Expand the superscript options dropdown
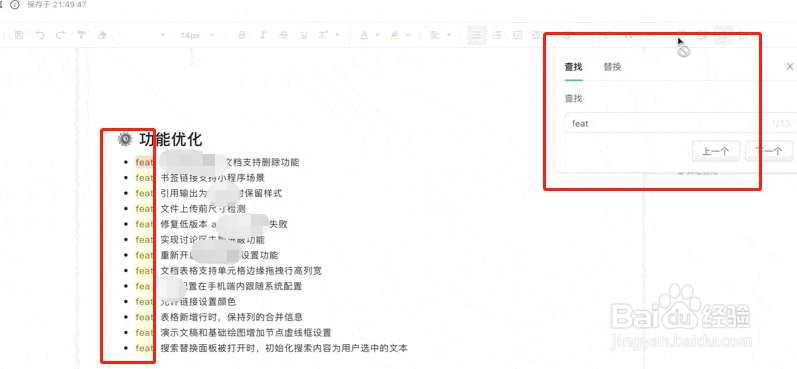This screenshot has width=797, height=369. pyautogui.click(x=337, y=35)
